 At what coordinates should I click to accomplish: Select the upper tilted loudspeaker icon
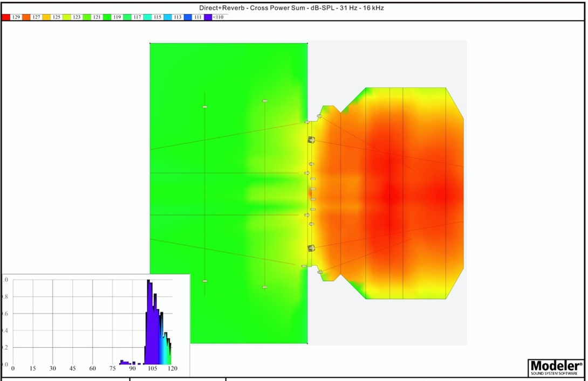(311, 140)
